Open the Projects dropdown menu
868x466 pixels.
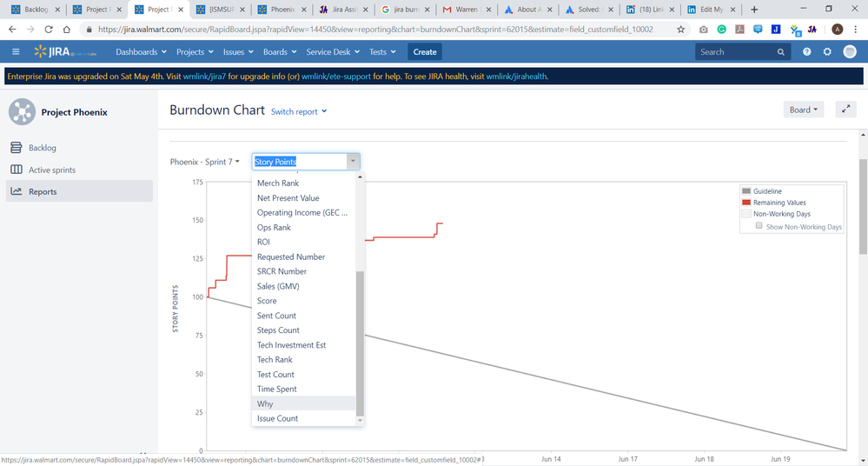click(x=195, y=51)
